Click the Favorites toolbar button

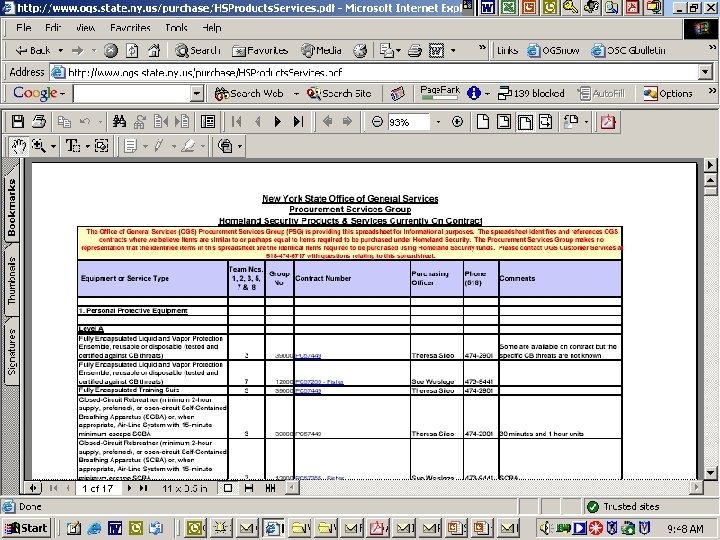260,51
